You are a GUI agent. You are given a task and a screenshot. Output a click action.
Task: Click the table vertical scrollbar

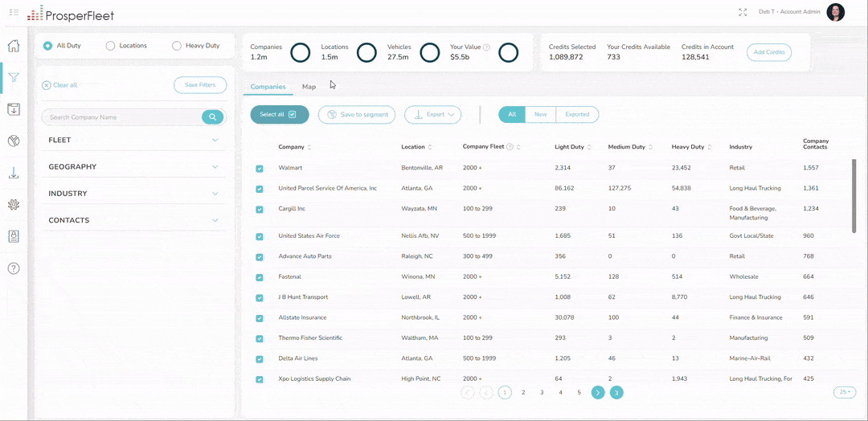[854, 196]
